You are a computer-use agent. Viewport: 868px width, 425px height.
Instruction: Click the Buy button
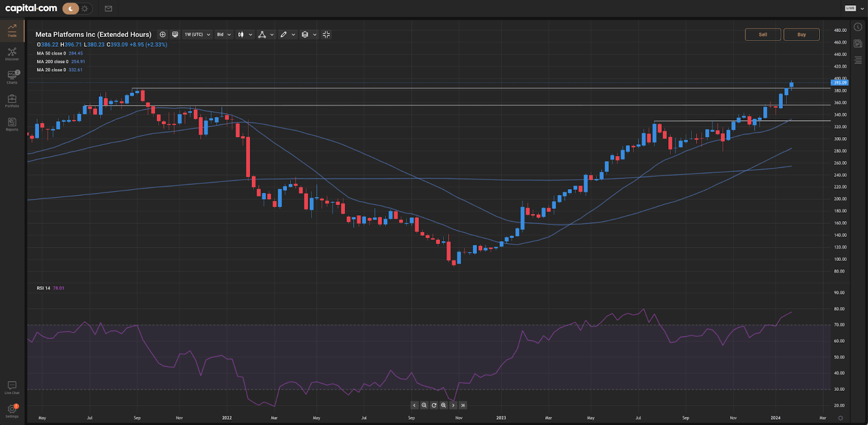(801, 34)
